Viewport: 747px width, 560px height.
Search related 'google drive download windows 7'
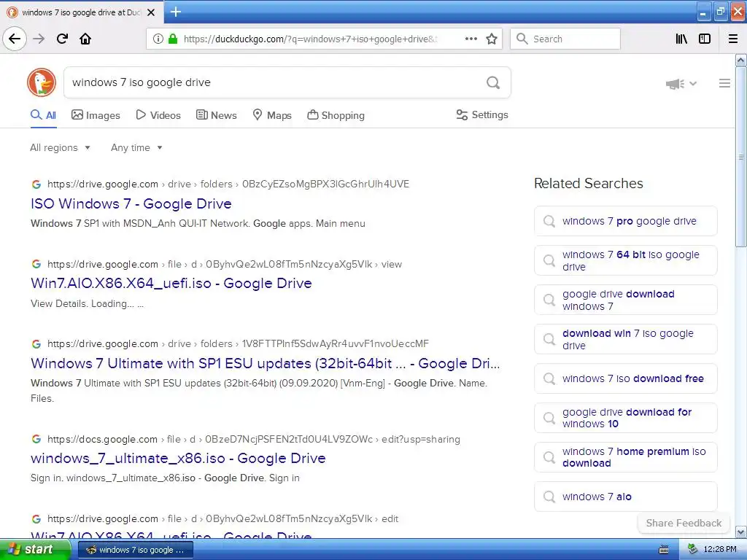coord(625,300)
